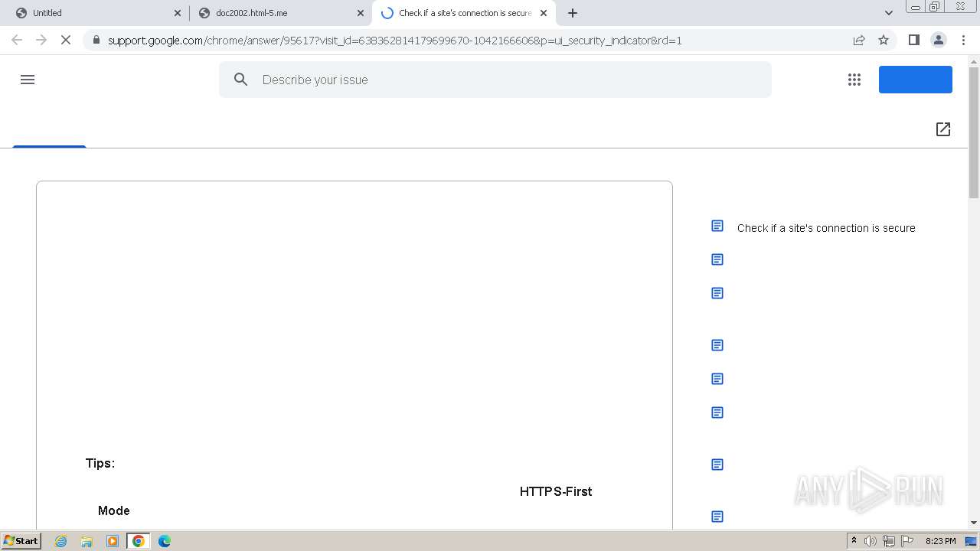980x551 pixels.
Task: Launch Internet Explorer from taskbar
Action: coord(60,541)
